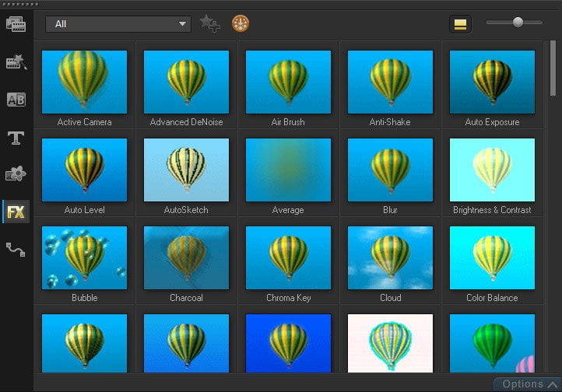The image size is (562, 392).
Task: Select the Chroma Key filter thumbnail
Action: coord(288,257)
